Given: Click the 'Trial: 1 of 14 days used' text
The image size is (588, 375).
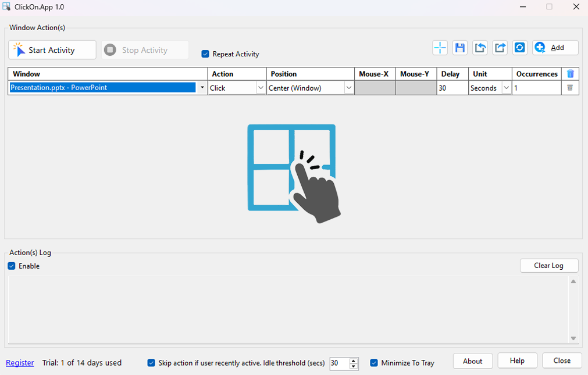Looking at the screenshot, I should point(82,363).
